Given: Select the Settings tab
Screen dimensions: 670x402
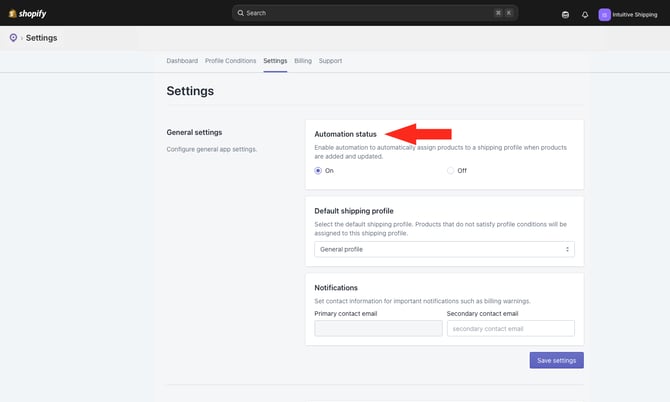Looking at the screenshot, I should [275, 61].
